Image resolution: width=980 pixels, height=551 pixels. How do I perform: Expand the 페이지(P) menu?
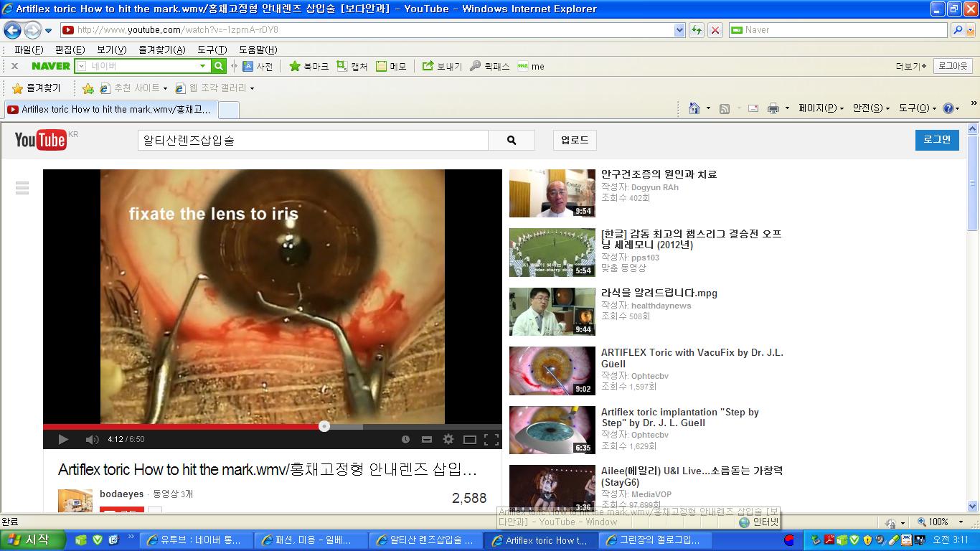[x=821, y=108]
